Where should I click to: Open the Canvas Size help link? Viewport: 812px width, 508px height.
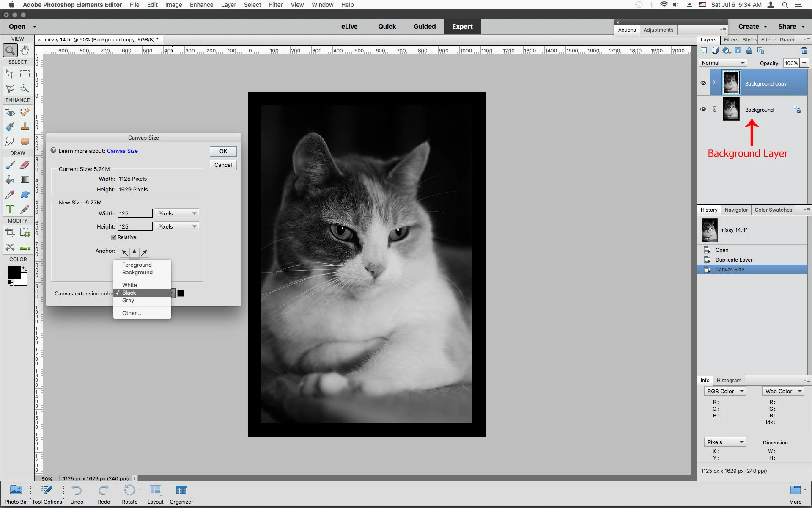pos(122,151)
